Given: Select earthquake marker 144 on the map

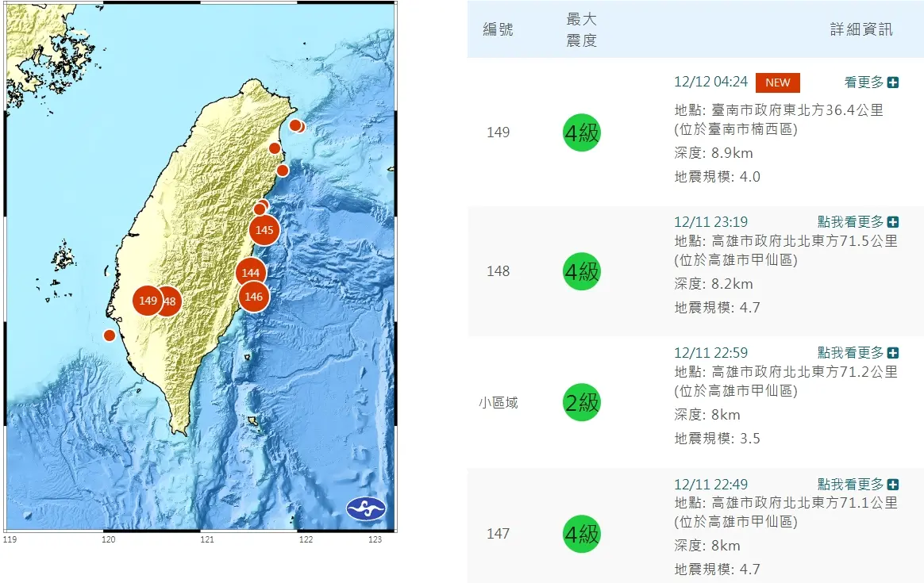Looking at the screenshot, I should [x=249, y=272].
